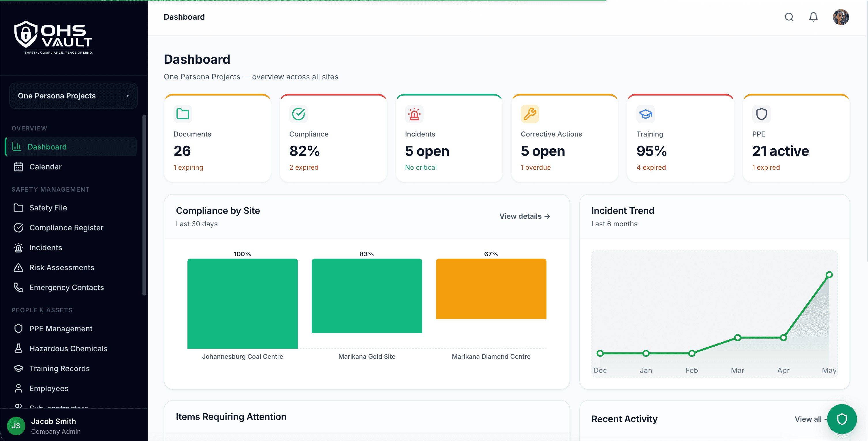Click the Calendar icon in sidebar
This screenshot has width=868, height=441.
coord(18,167)
